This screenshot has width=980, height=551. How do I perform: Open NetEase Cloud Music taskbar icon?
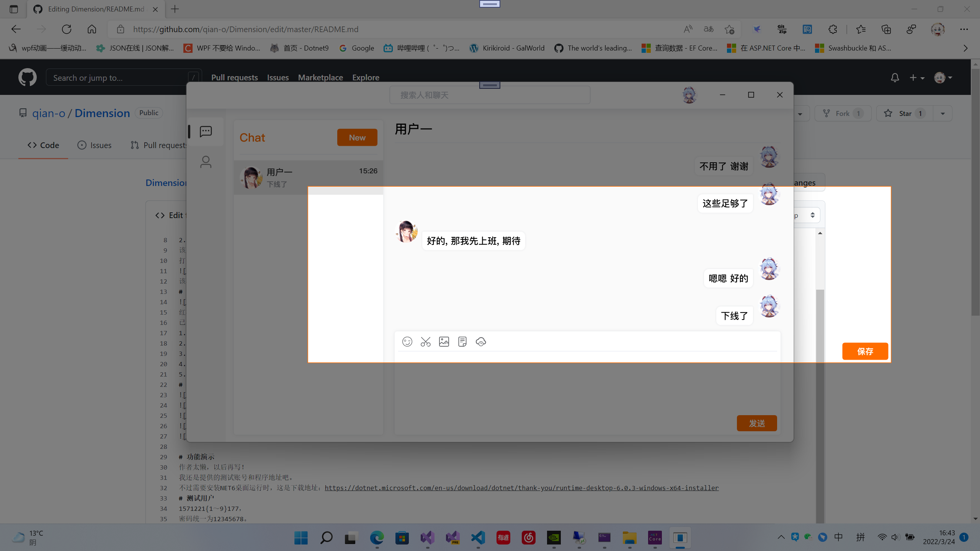[x=529, y=538]
